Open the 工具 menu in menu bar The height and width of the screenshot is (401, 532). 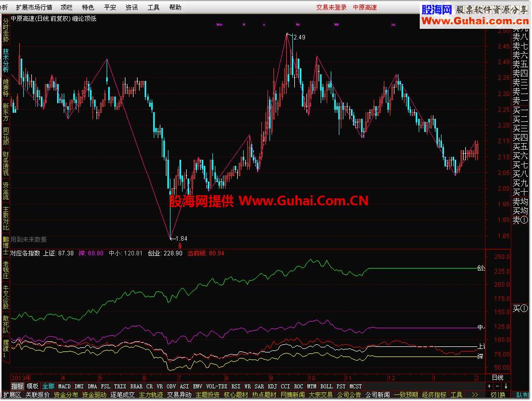[x=153, y=7]
